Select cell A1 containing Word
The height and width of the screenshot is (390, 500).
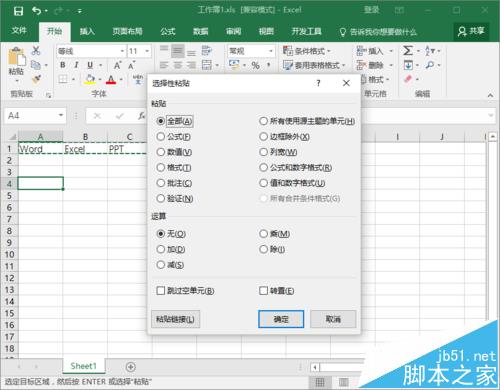pyautogui.click(x=40, y=149)
